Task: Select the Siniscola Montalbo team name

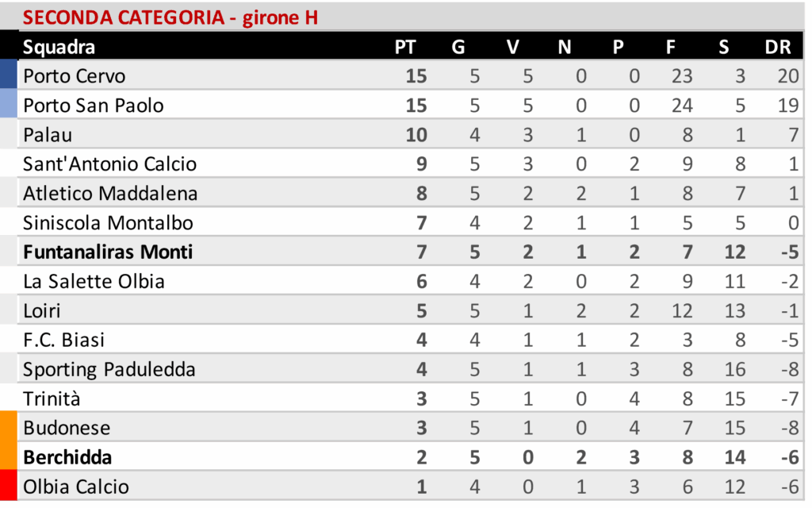Action: pos(108,223)
